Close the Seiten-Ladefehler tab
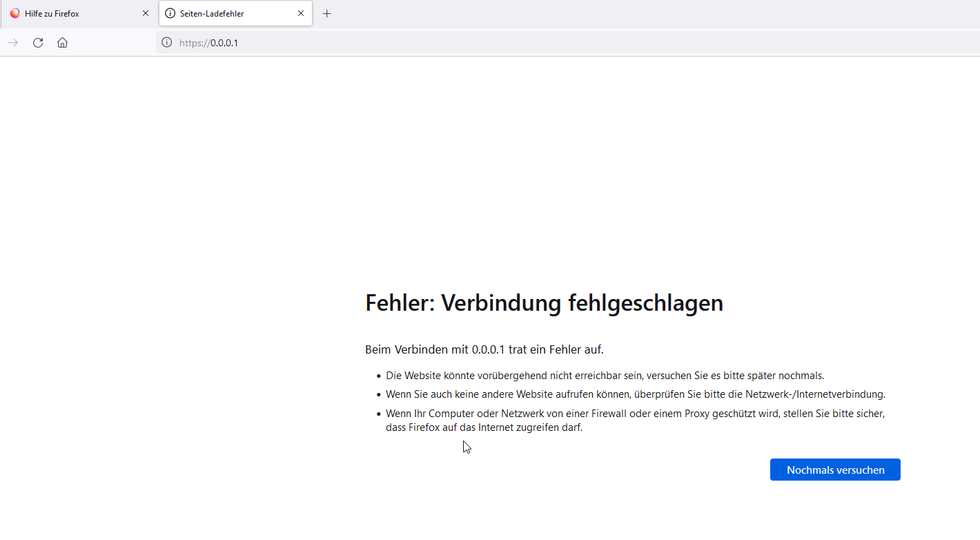The height and width of the screenshot is (540, 980). pos(301,13)
